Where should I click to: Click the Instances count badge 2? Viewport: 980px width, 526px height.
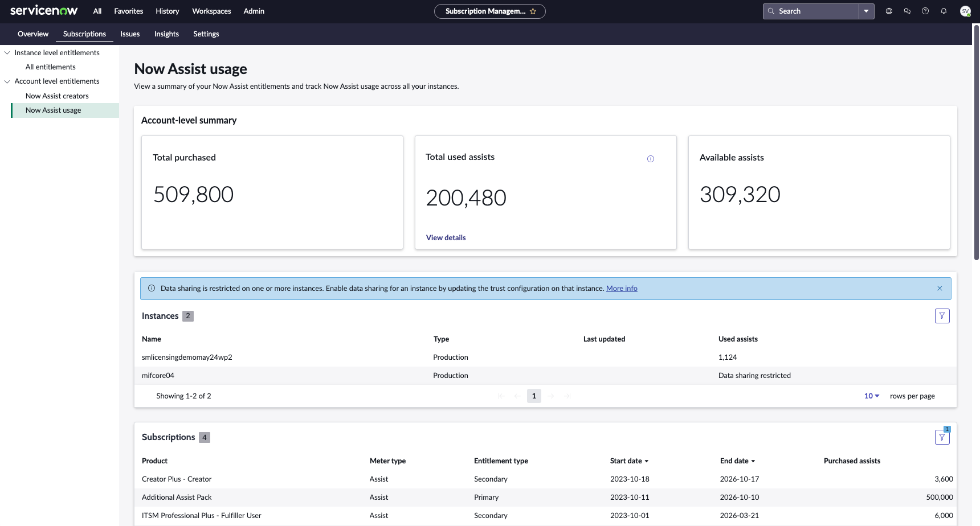188,316
